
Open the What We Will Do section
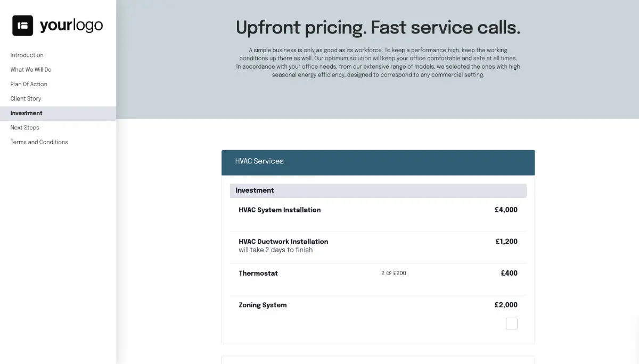30,69
